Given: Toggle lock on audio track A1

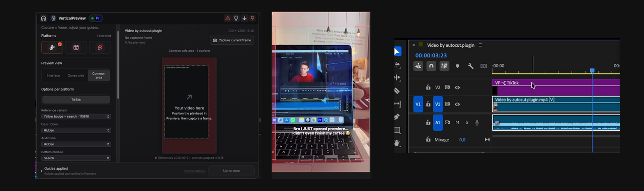Looking at the screenshot, I should point(428,122).
